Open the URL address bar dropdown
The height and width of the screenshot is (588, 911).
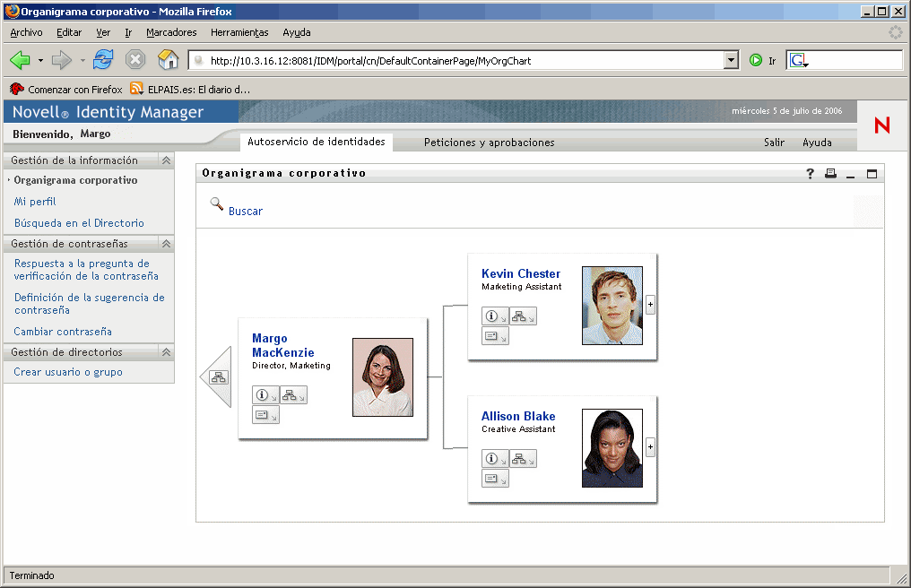(731, 60)
